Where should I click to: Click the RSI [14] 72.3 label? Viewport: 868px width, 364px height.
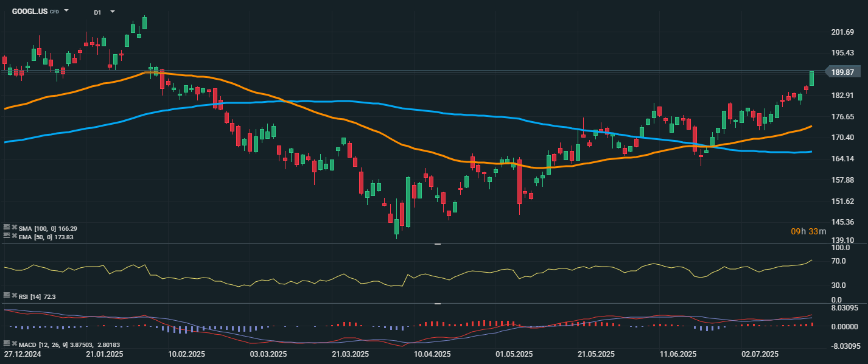(37, 296)
